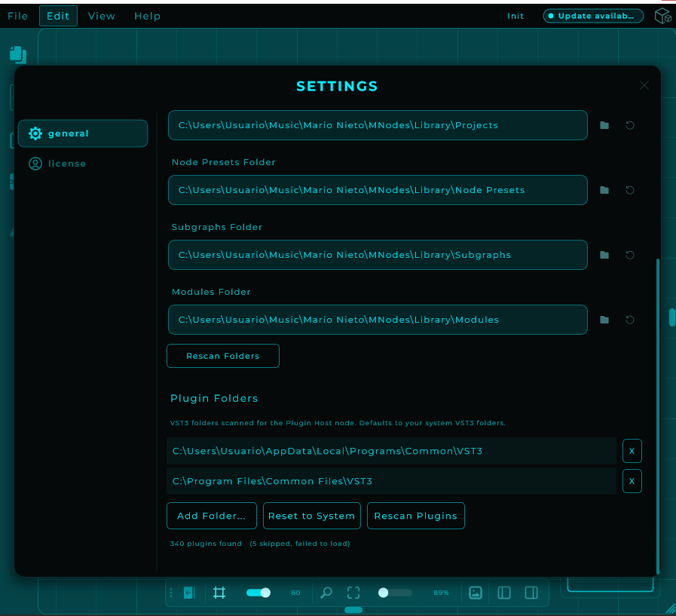Select the general settings tab
The width and height of the screenshot is (676, 616).
click(83, 133)
